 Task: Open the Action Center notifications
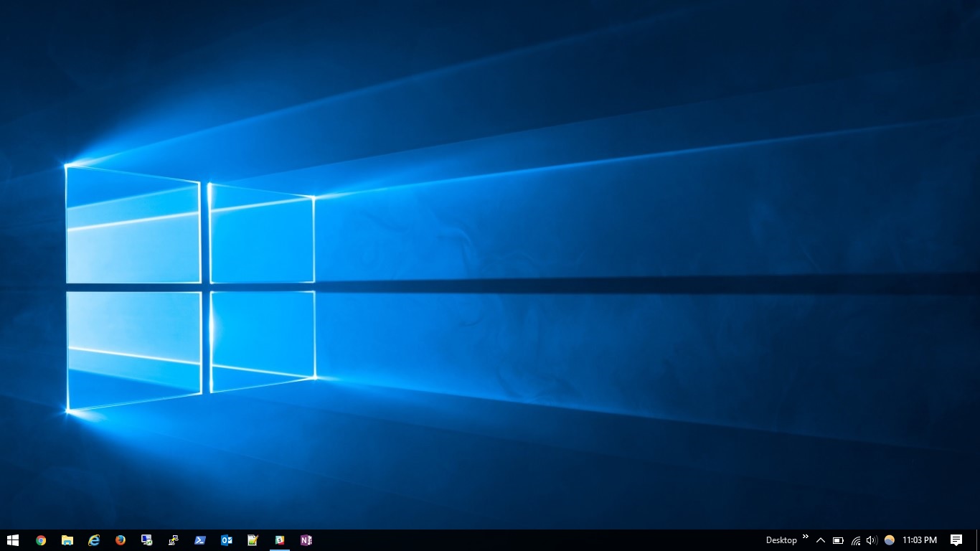[x=956, y=540]
